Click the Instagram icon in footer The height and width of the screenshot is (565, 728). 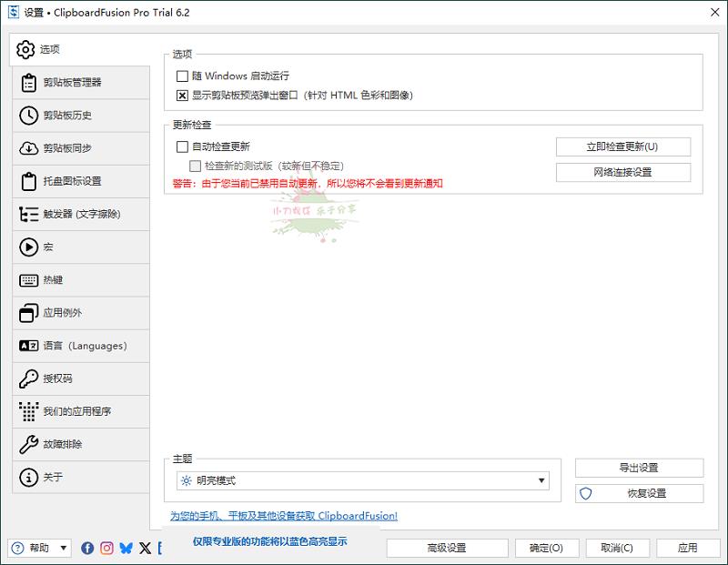click(107, 548)
